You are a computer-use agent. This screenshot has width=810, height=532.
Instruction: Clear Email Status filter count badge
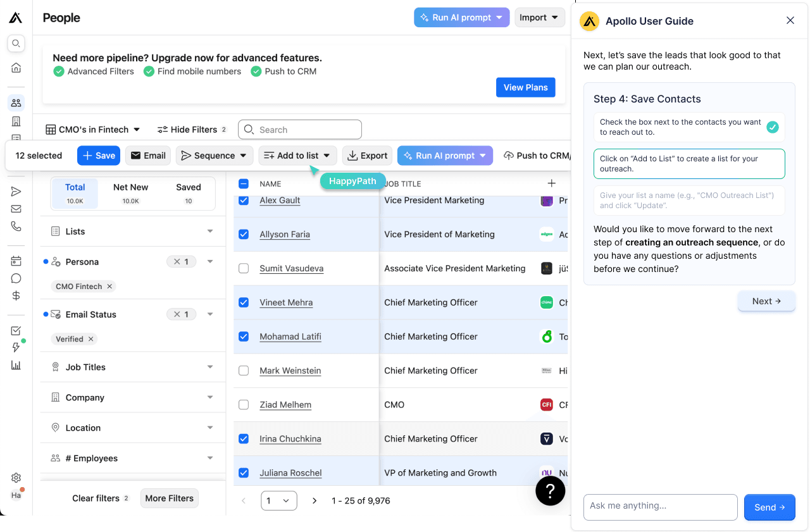point(181,314)
